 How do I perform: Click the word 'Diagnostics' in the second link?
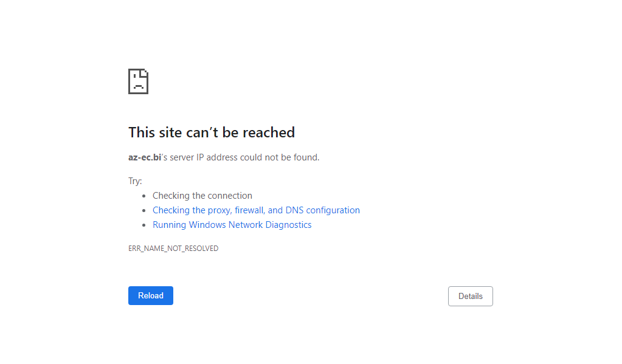tap(288, 225)
